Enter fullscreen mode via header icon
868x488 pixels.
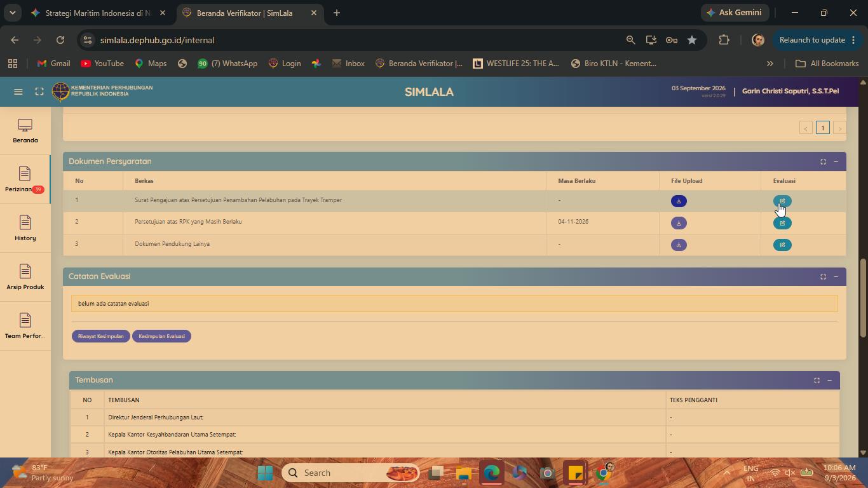(39, 91)
